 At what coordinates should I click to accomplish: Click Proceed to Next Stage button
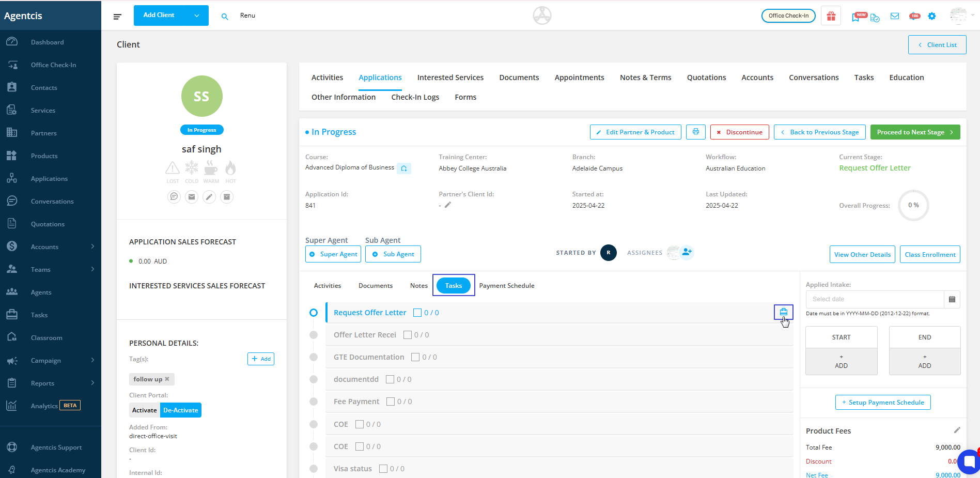pyautogui.click(x=915, y=132)
